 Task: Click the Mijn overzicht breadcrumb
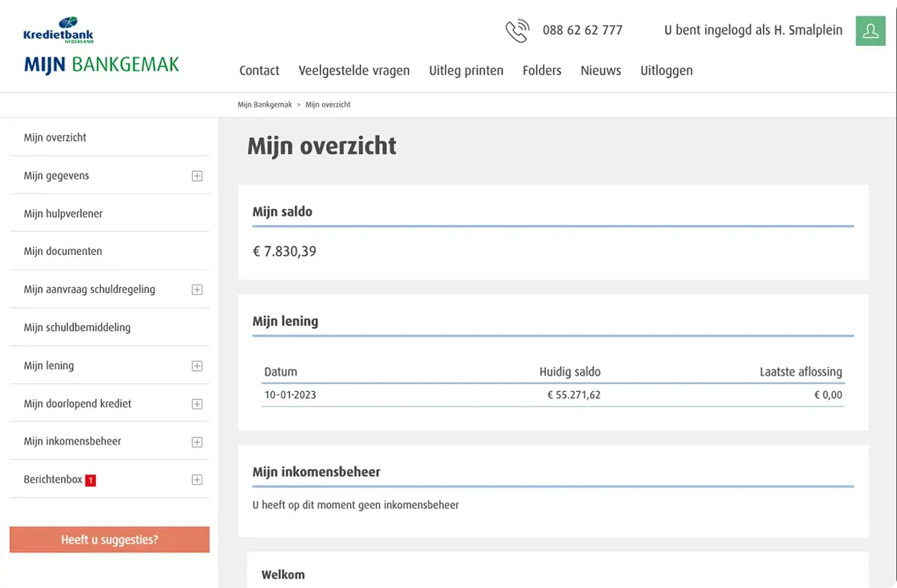pyautogui.click(x=328, y=105)
